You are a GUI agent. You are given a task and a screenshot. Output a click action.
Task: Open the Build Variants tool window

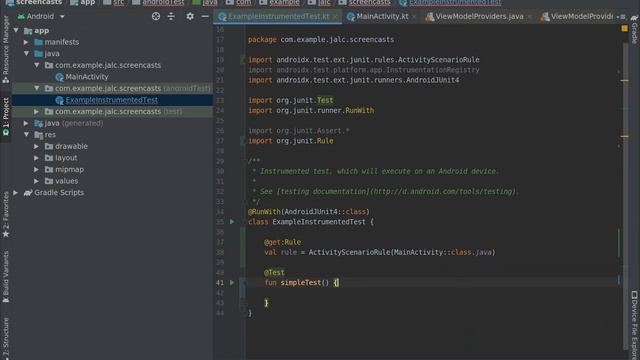pos(6,277)
